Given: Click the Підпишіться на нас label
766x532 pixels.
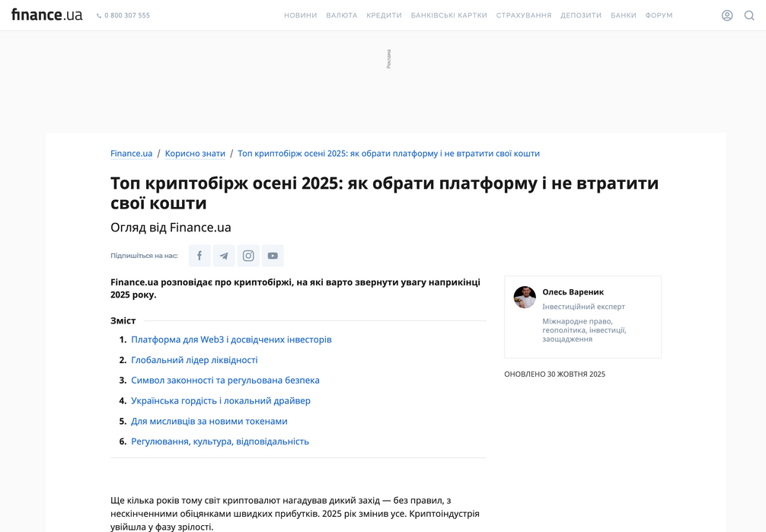Looking at the screenshot, I should [x=144, y=256].
